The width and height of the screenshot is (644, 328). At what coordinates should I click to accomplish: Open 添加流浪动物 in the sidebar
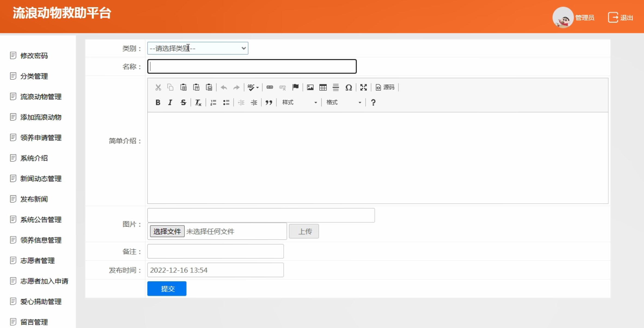point(41,117)
